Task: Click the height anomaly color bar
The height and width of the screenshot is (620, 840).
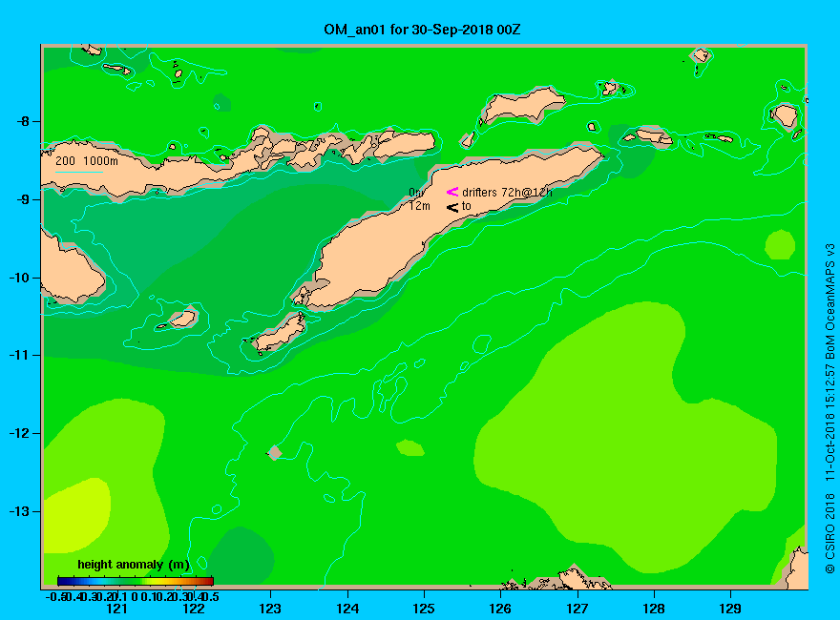Action: [x=136, y=581]
